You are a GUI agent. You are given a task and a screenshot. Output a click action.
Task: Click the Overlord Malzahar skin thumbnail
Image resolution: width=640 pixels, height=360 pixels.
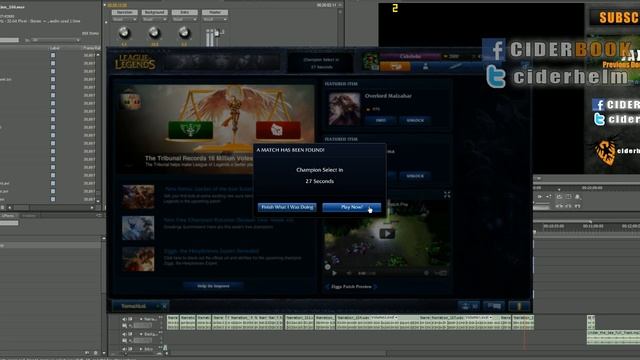344,109
